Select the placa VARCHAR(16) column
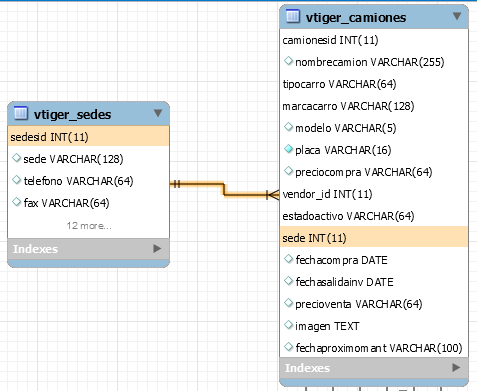477x391 pixels. tap(374, 150)
